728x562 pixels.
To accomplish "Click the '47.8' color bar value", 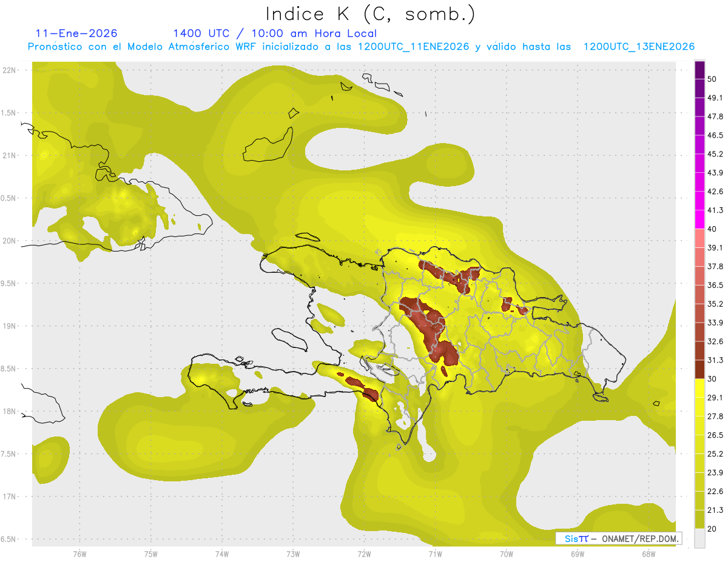I will (x=715, y=116).
